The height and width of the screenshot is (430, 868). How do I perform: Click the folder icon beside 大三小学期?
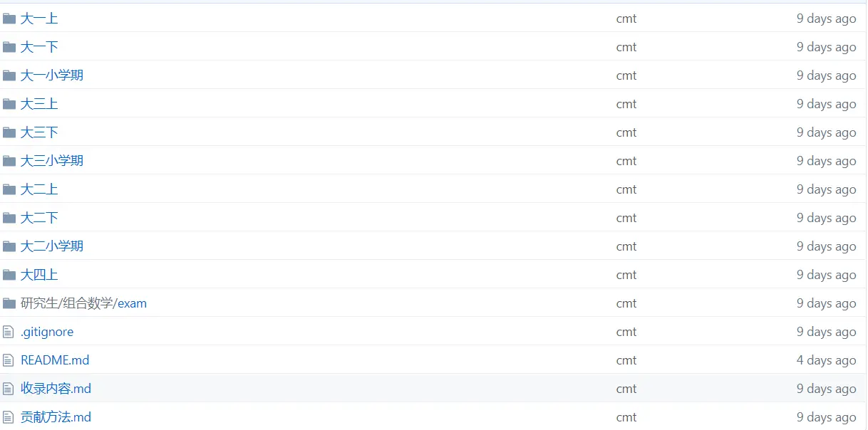pos(9,161)
